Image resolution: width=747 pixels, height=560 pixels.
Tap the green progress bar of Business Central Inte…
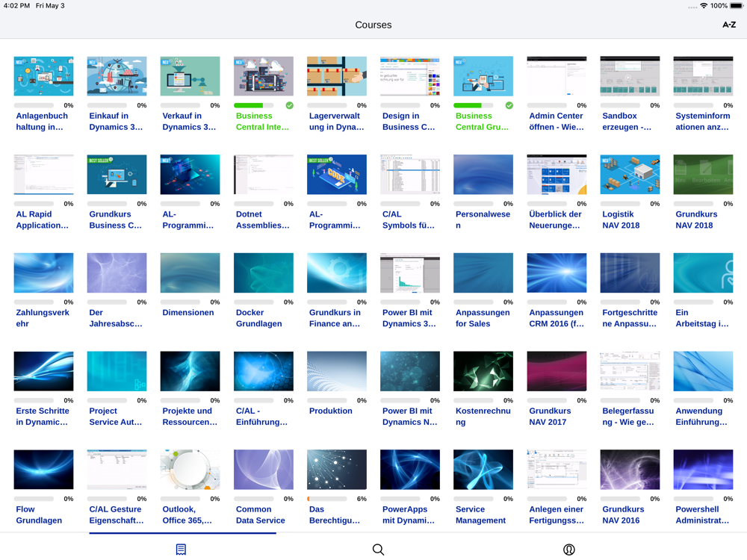coord(254,105)
